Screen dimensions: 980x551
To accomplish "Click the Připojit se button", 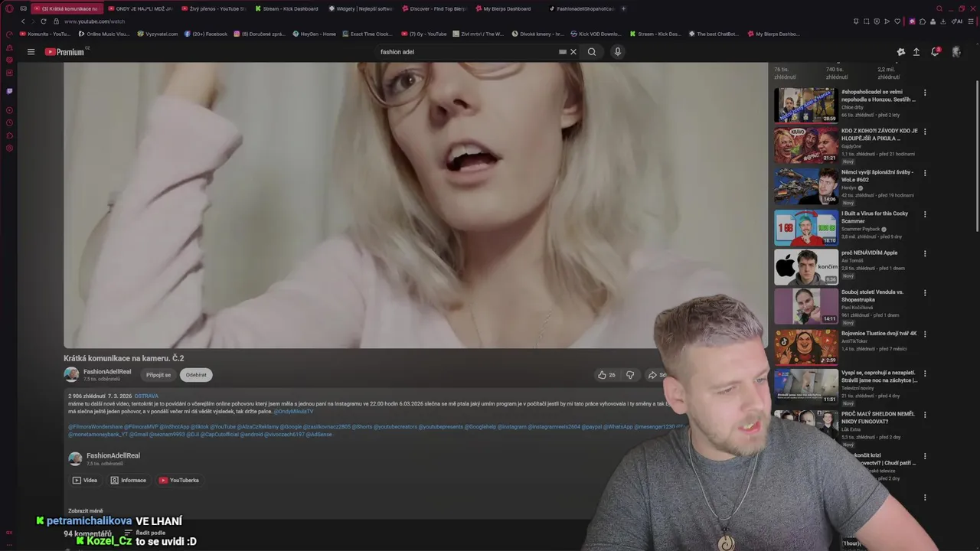I will (x=158, y=375).
